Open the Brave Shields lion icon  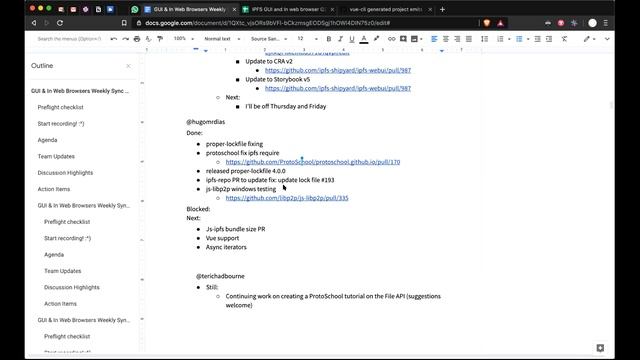(x=487, y=23)
